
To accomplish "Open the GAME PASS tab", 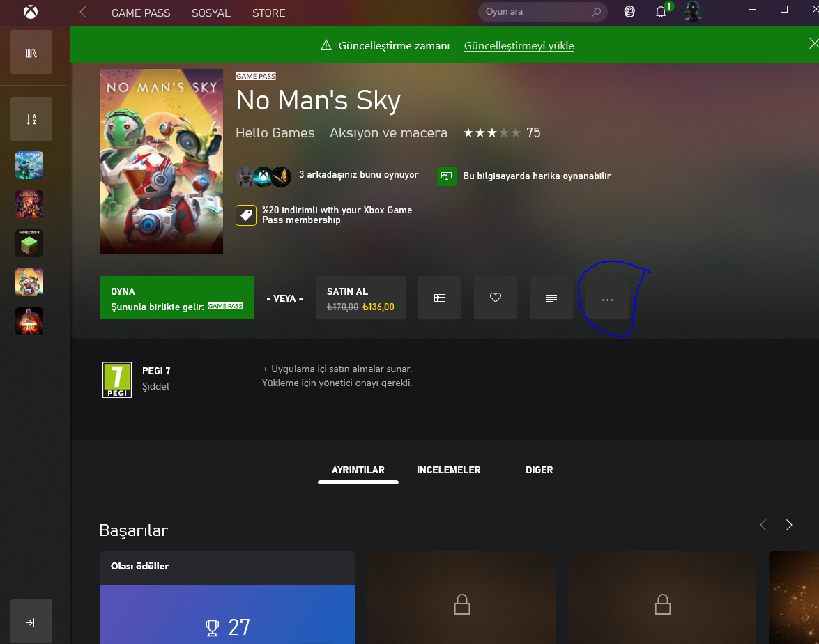I will coord(141,13).
